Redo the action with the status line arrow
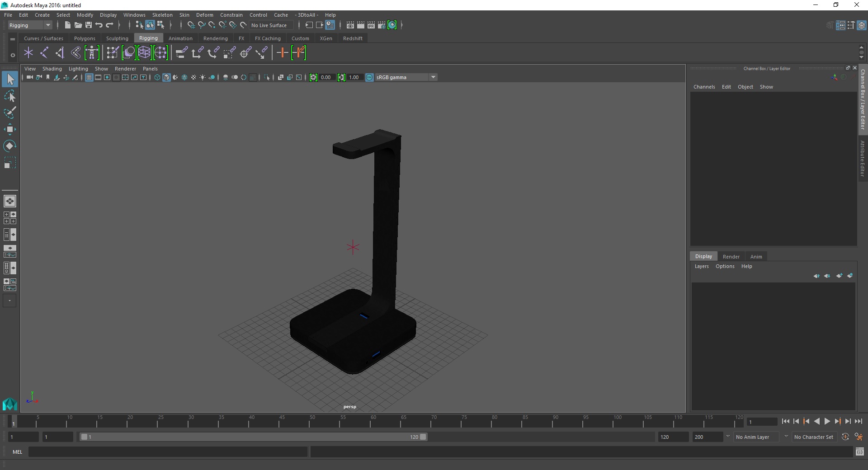Screen dimensions: 868x470 (109, 25)
